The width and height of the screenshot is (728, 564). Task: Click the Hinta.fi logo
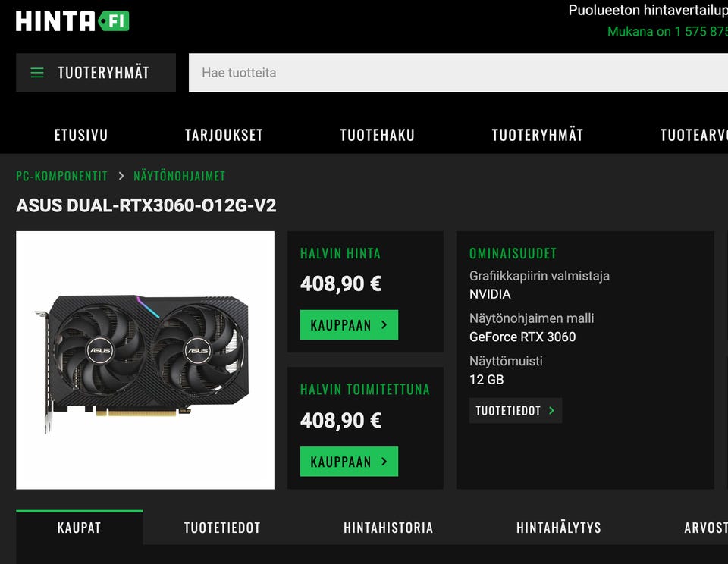tap(73, 21)
